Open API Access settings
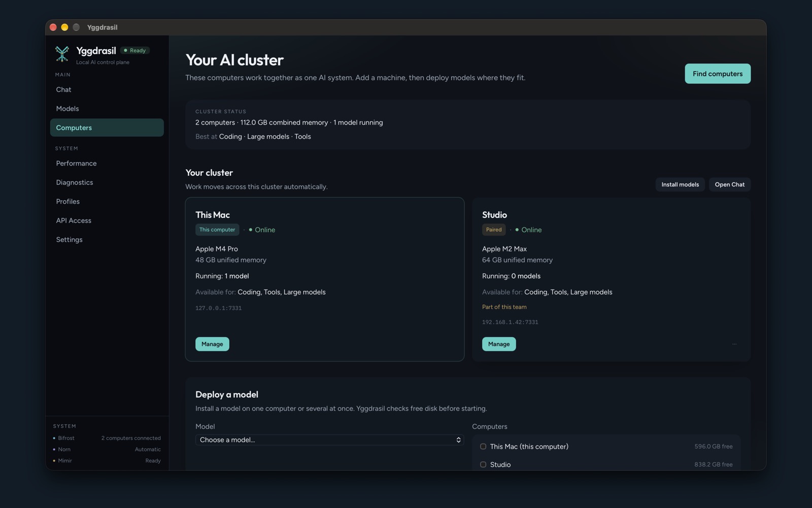The image size is (812, 508). point(107,220)
